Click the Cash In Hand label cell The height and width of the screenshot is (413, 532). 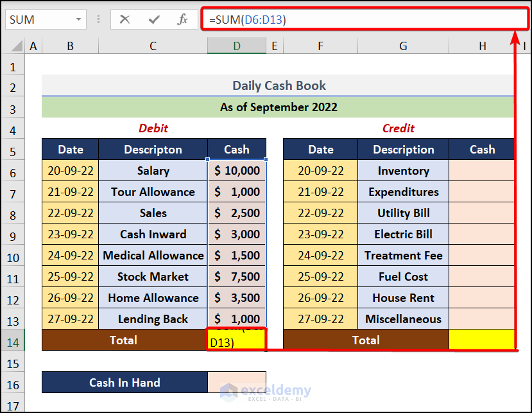(124, 382)
